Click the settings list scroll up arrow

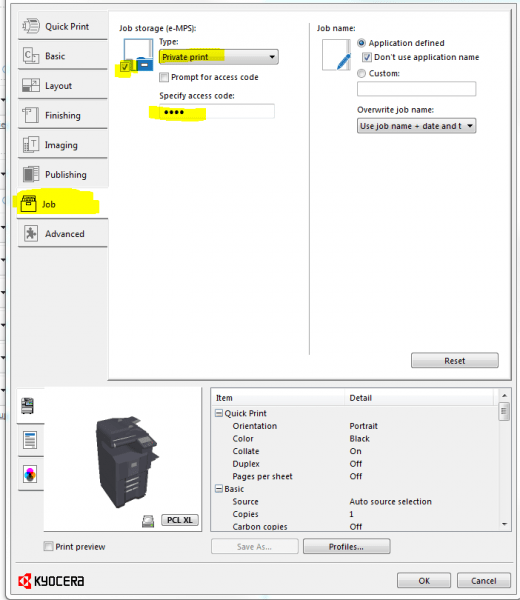504,395
